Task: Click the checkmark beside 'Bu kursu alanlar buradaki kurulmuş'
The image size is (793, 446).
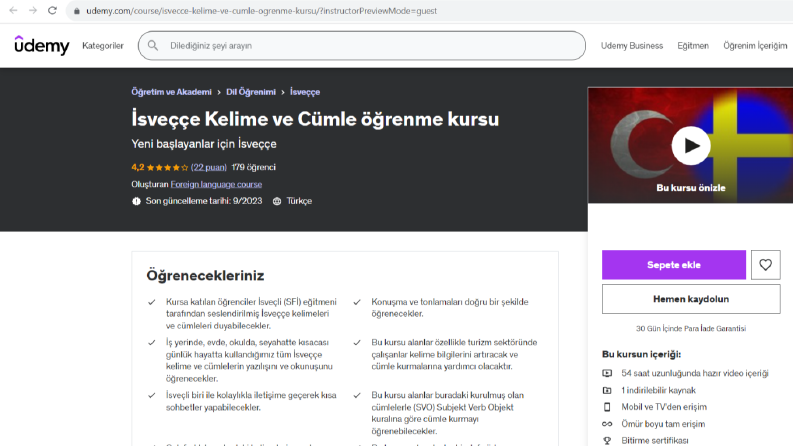Action: tap(357, 395)
